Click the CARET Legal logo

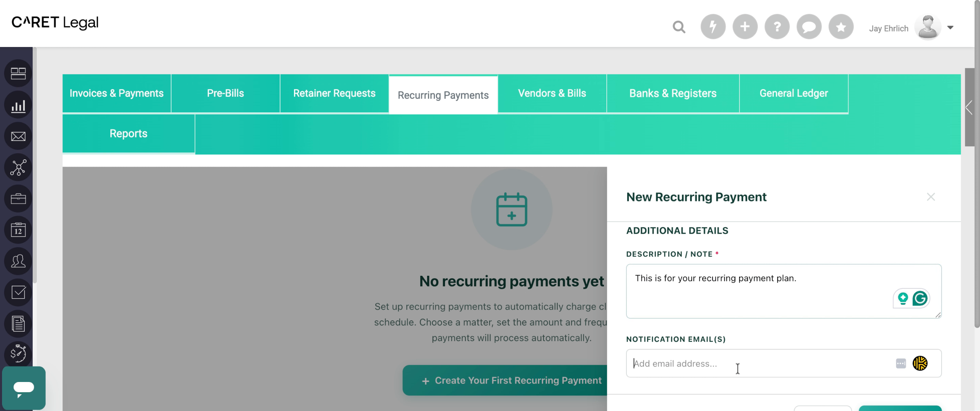point(55,22)
